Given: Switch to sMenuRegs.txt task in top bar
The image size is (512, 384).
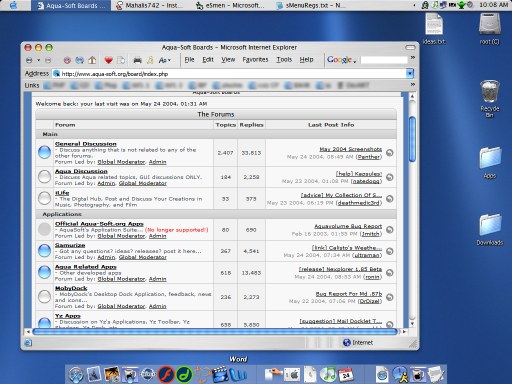Looking at the screenshot, I should click(311, 5).
